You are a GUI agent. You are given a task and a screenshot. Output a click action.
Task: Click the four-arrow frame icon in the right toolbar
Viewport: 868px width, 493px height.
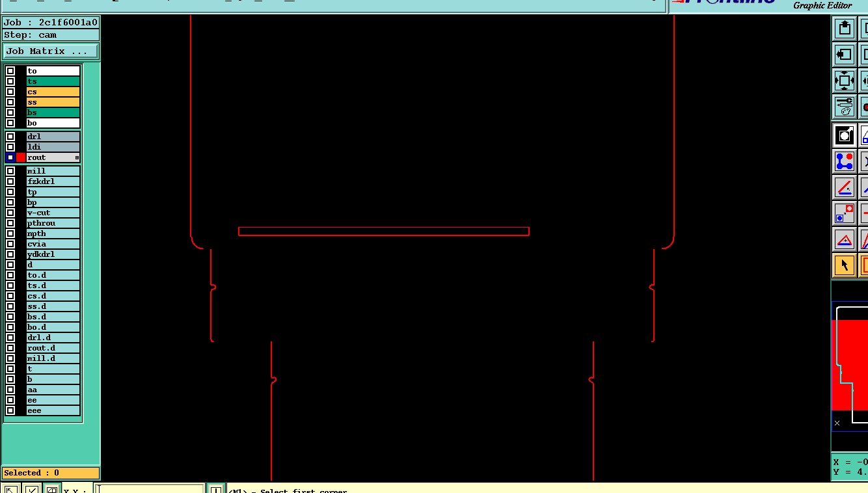coord(844,81)
